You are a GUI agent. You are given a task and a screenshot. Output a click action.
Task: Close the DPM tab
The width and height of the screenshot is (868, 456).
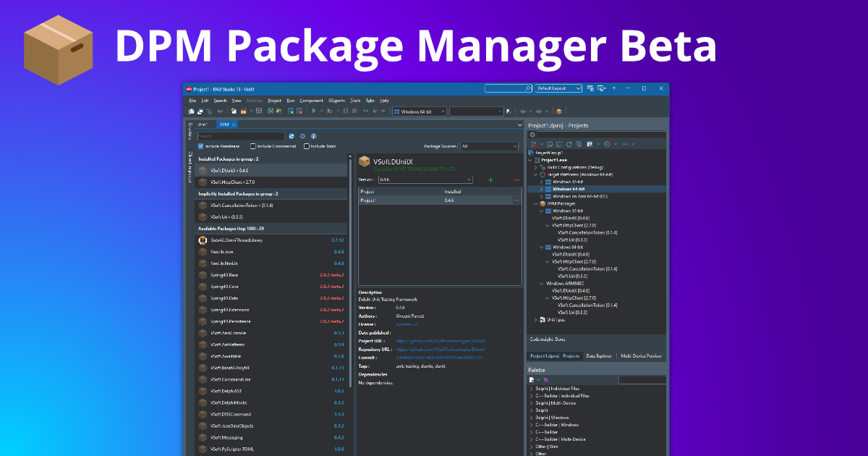pyautogui.click(x=234, y=124)
